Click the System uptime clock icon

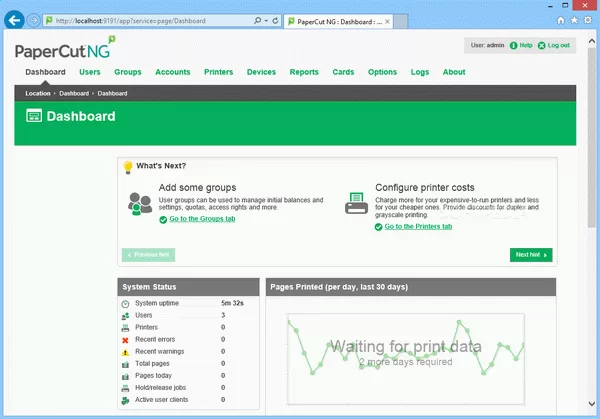[125, 304]
